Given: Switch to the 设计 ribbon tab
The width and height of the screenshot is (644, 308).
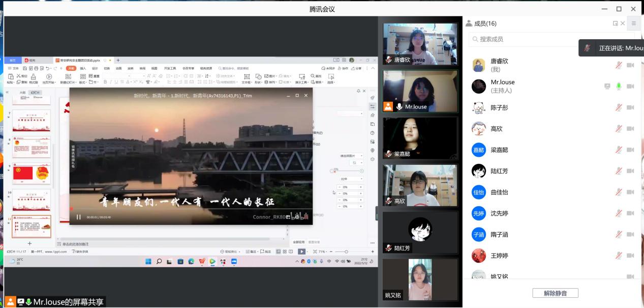Looking at the screenshot, I should [x=95, y=68].
